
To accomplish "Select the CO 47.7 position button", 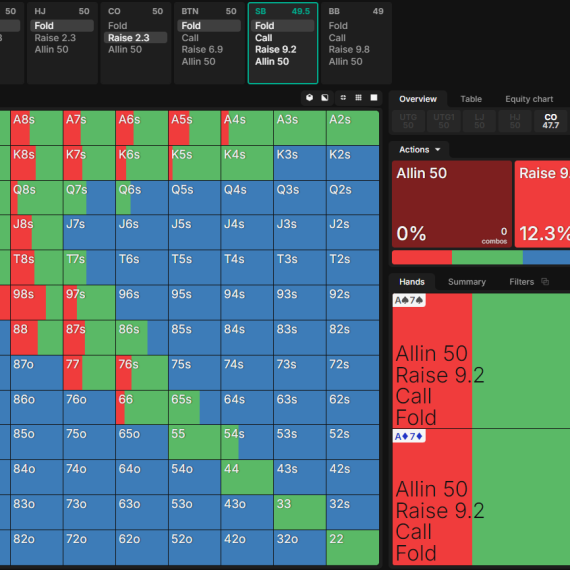I will [550, 121].
